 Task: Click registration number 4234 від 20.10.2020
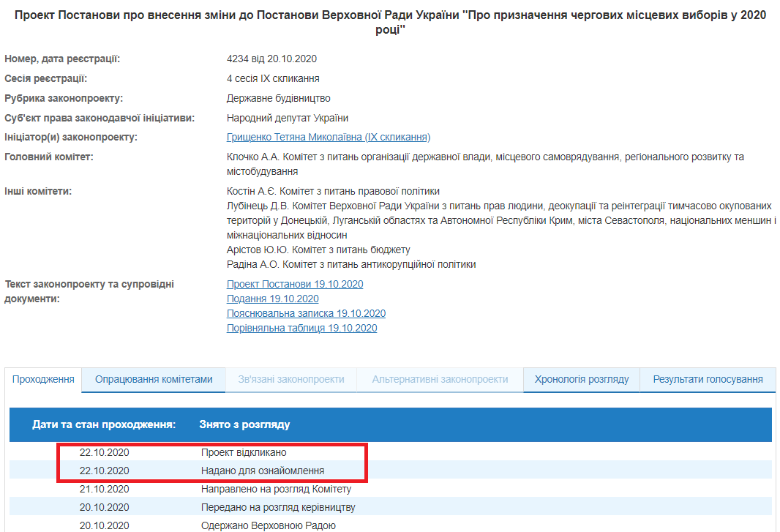pos(271,59)
